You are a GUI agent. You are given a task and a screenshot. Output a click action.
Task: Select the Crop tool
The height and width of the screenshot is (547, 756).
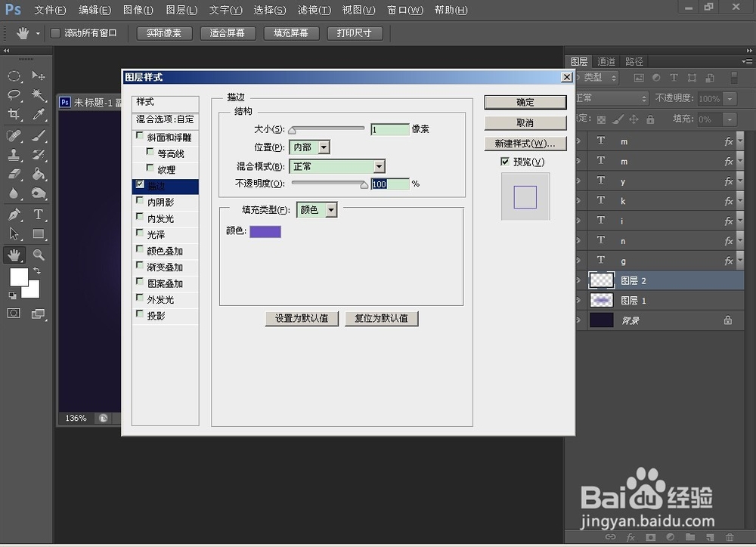click(x=14, y=114)
